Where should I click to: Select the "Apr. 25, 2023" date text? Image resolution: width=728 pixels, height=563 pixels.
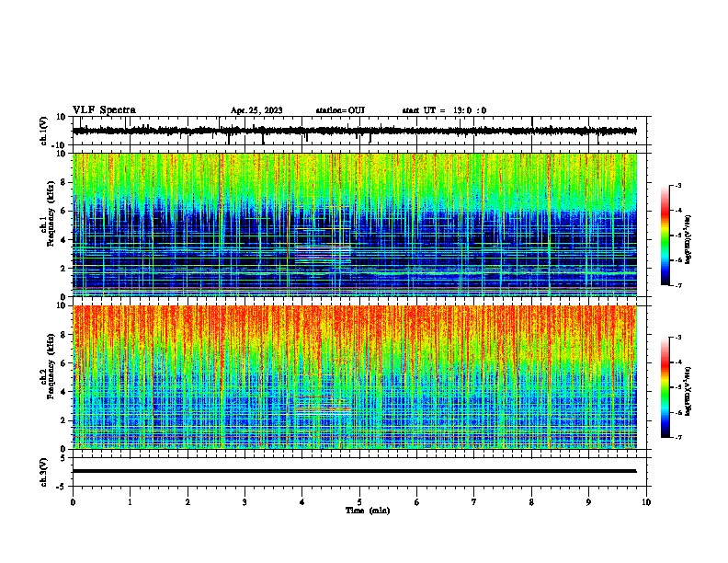(256, 110)
